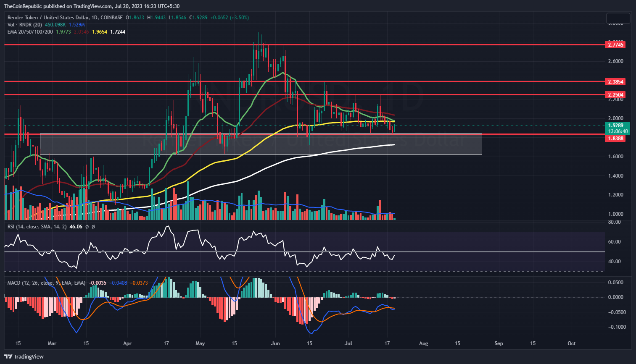The width and height of the screenshot is (636, 364).
Task: Click 0.0500 on the MACD axis
Action: pos(615,283)
